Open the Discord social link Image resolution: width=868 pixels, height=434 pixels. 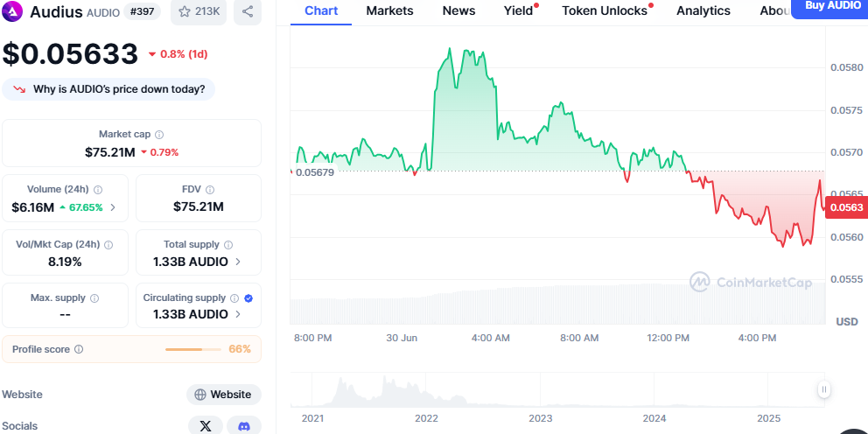coord(244,426)
